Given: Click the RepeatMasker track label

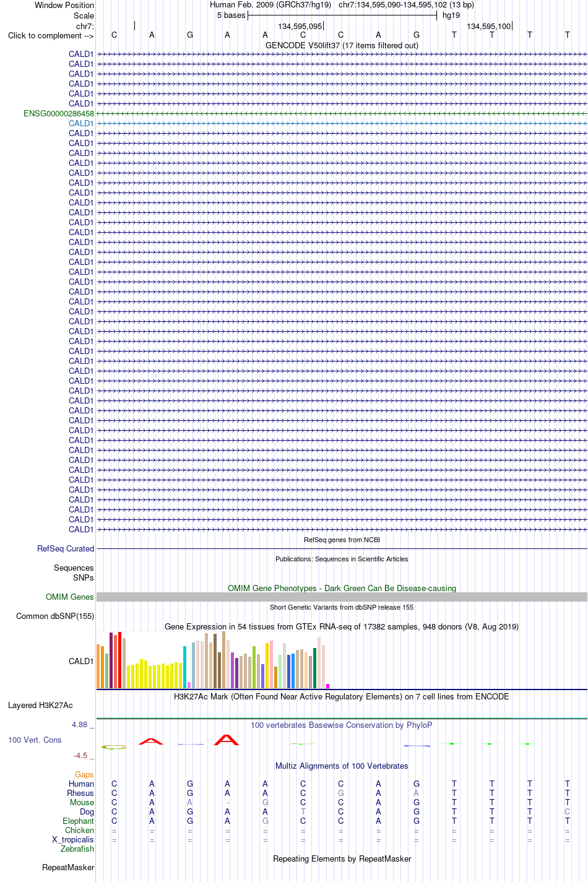Looking at the screenshot, I should click(x=68, y=867).
